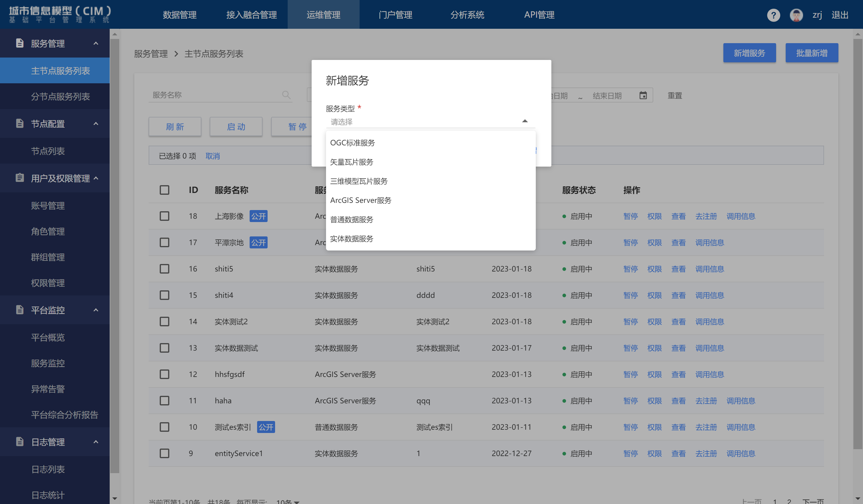Check the box for row shiti4
Viewport: 863px width, 504px height.
pyautogui.click(x=165, y=295)
